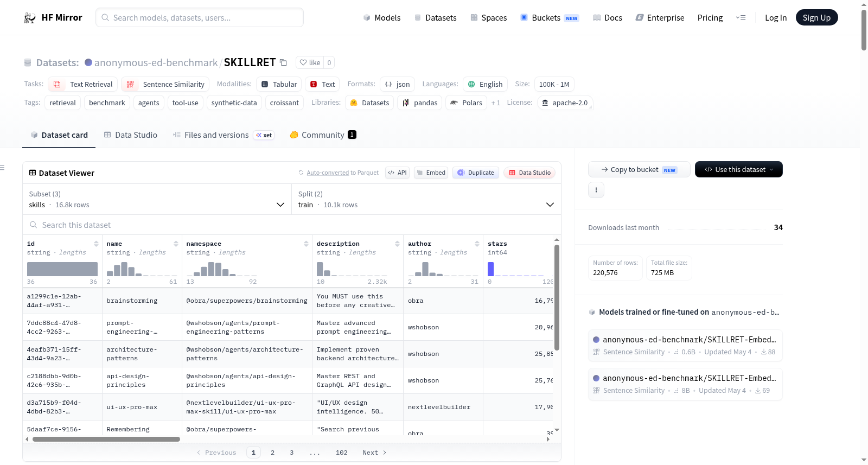The height and width of the screenshot is (465, 868).
Task: Sort by the namespace column
Action: tap(306, 244)
